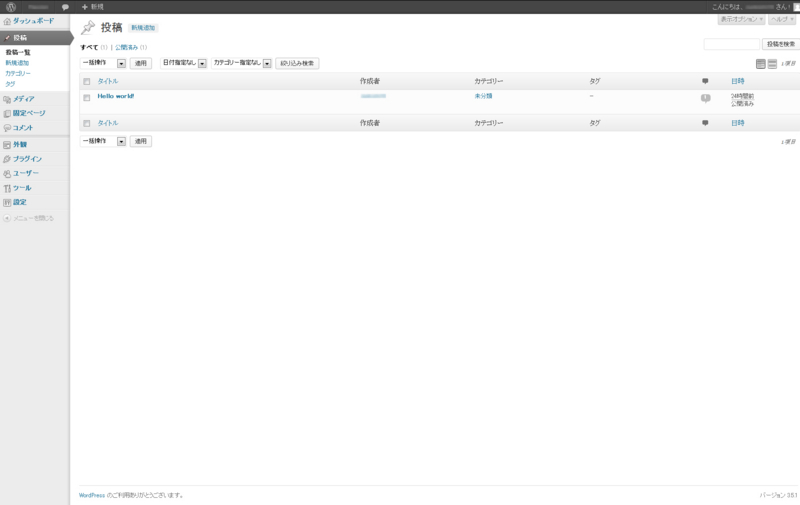Sort by タイトル in header
The width and height of the screenshot is (800, 505).
(108, 81)
